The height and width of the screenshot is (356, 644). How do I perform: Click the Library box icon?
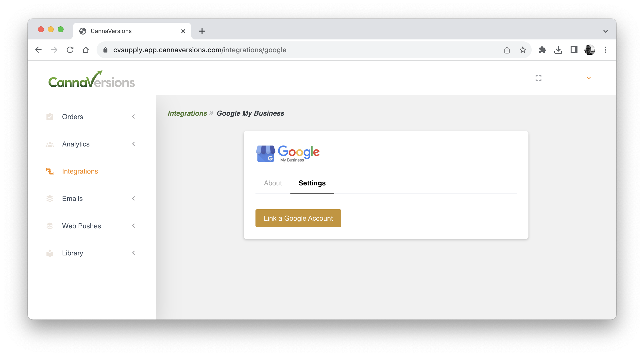tap(50, 253)
